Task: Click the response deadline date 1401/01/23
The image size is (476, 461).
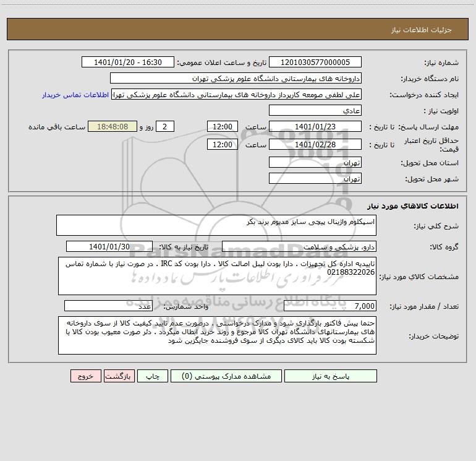Action: coord(315,126)
